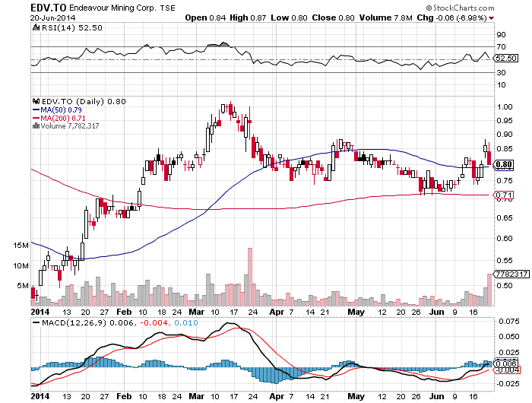Viewport: 532px width, 403px height.
Task: Click the candlestick icon beside EDV.TO (Daily)
Action: pyautogui.click(x=36, y=101)
